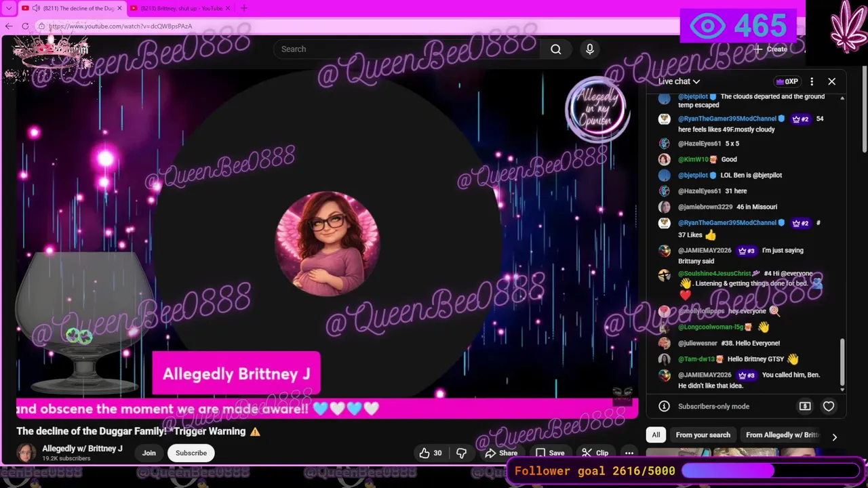Open the browser tab search dropdown
The width and height of the screenshot is (868, 488).
[x=8, y=8]
